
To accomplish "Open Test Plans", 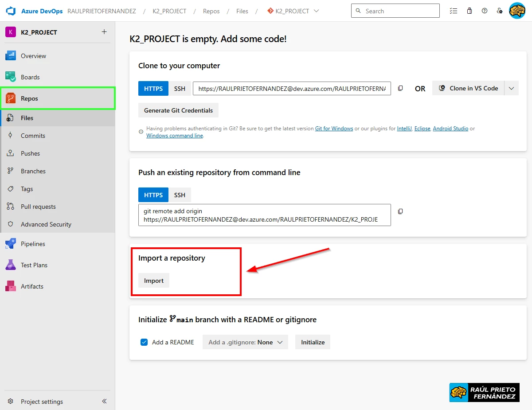I will 35,265.
